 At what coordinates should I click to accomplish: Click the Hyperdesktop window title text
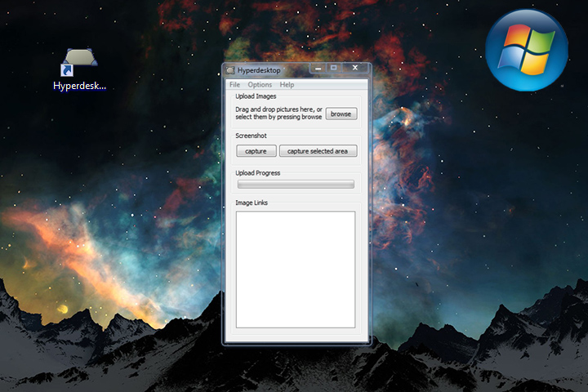[259, 70]
